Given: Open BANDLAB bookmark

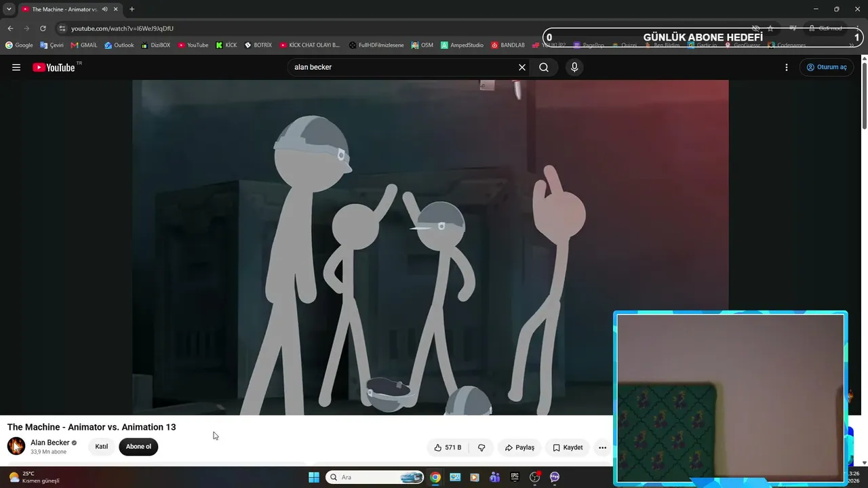Looking at the screenshot, I should [509, 45].
